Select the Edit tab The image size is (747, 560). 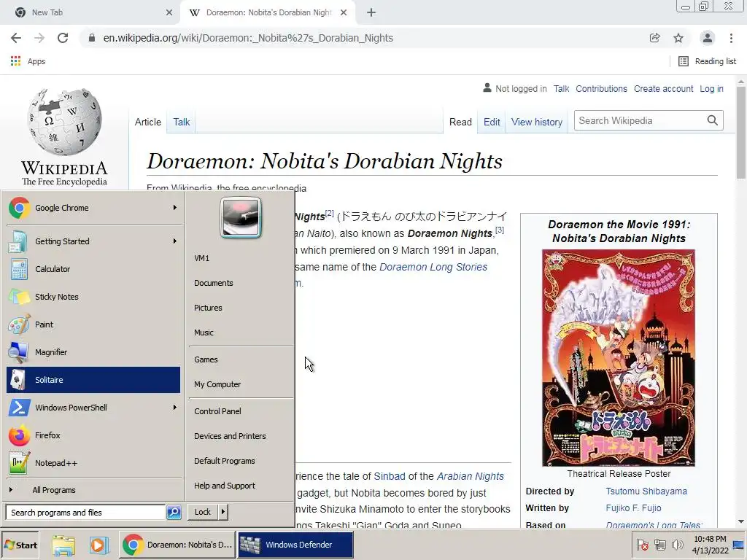tap(492, 122)
